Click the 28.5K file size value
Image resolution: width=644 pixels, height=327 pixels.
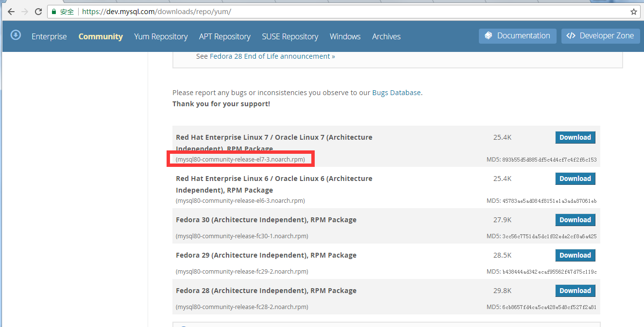[502, 255]
